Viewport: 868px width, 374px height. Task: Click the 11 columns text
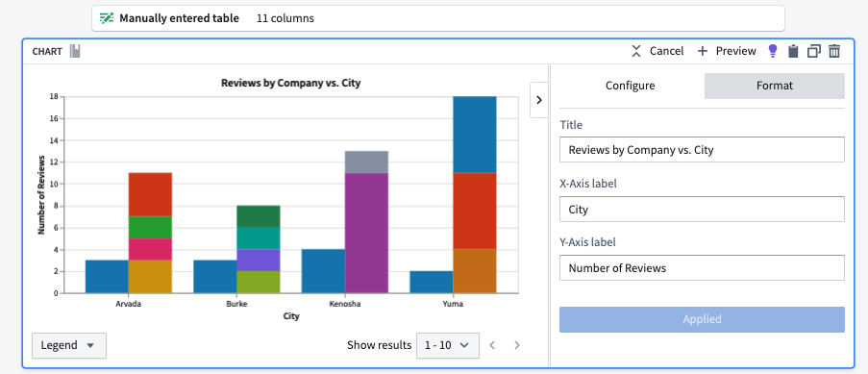[x=285, y=18]
